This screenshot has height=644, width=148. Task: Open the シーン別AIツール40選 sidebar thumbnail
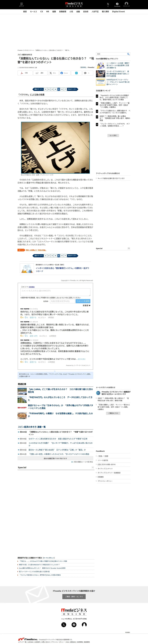101,66
